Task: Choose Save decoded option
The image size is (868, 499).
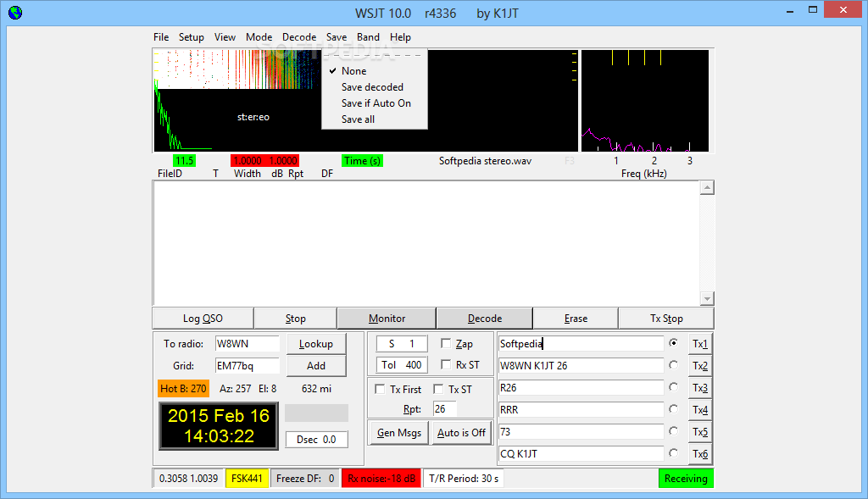Action: click(x=375, y=87)
